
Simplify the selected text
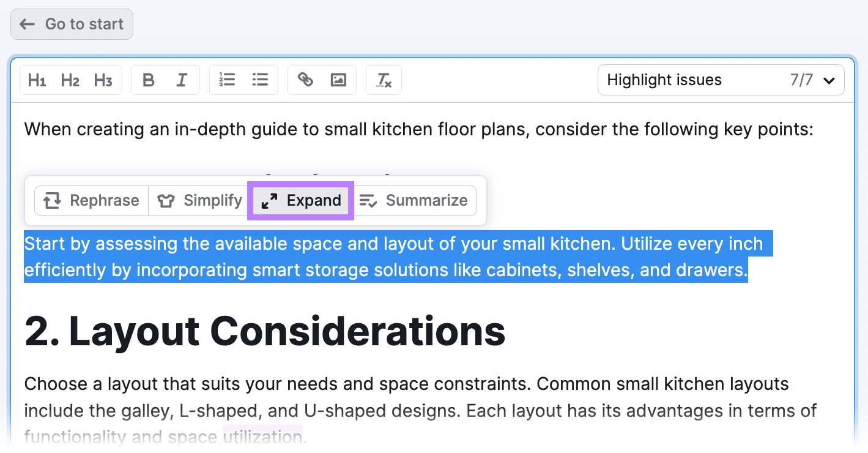pos(201,201)
